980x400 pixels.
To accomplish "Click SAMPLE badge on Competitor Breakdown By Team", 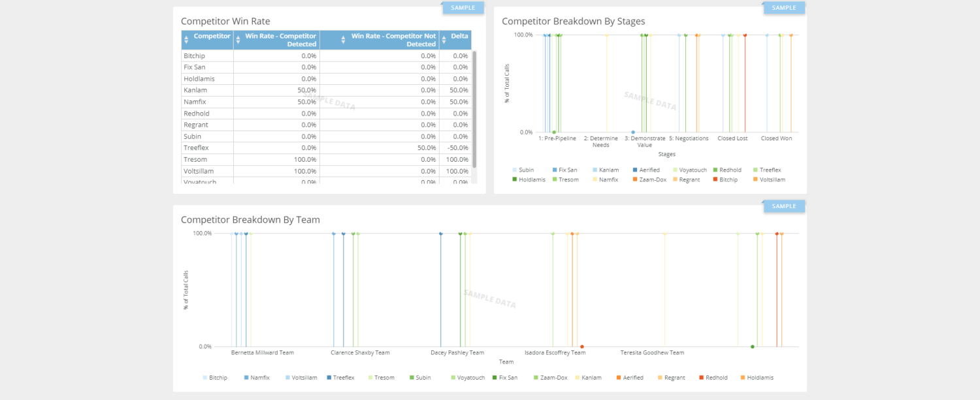I will click(784, 206).
